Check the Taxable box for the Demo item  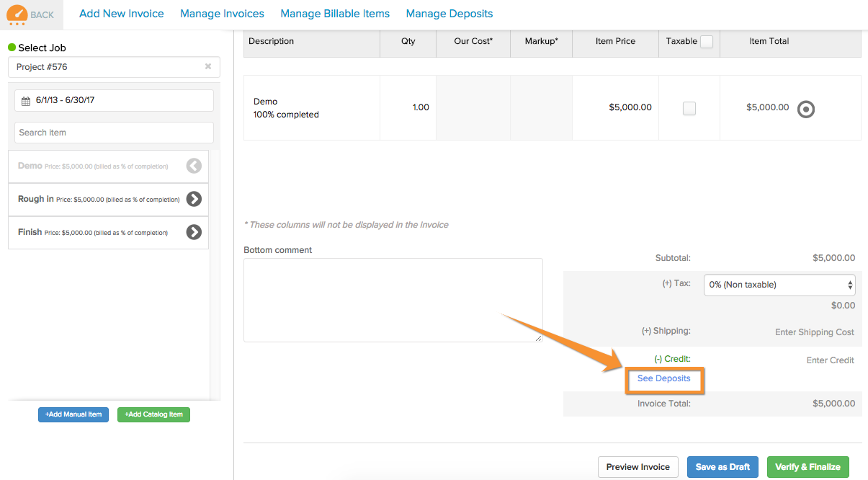(x=689, y=109)
